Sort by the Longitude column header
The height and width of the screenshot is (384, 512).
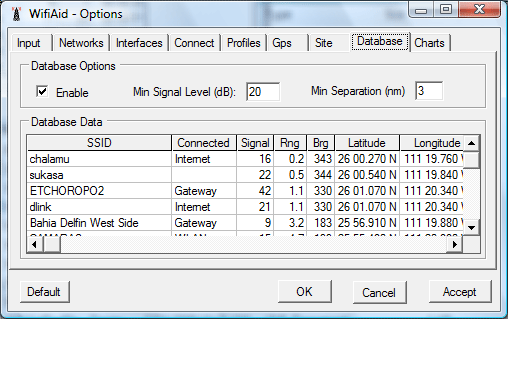(x=432, y=143)
